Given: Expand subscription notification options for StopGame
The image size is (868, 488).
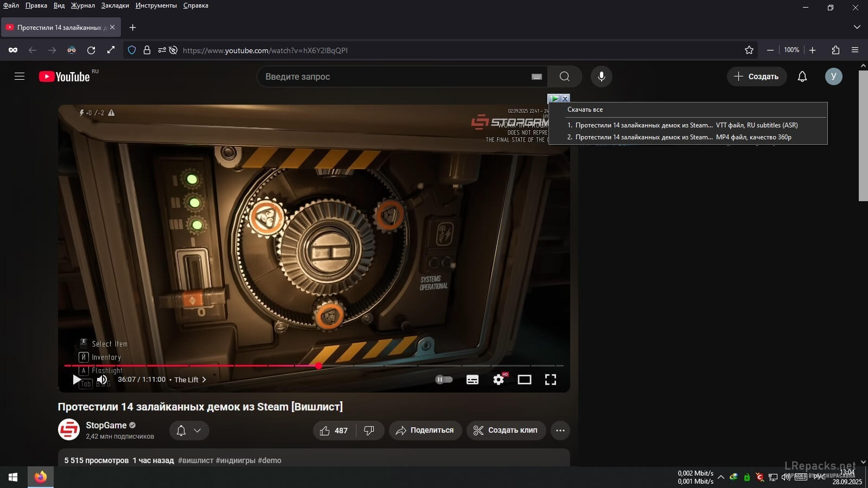Looking at the screenshot, I should coord(189,431).
